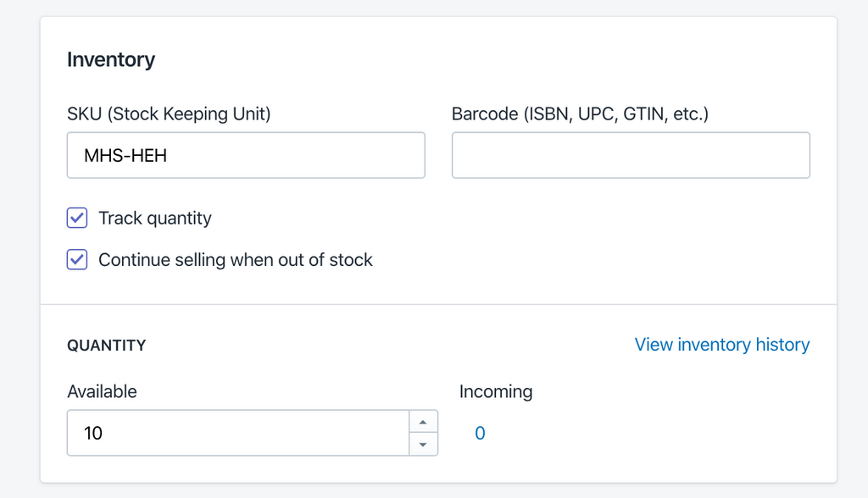Click the Available quantity field showing 10
The width and height of the screenshot is (868, 498).
237,432
